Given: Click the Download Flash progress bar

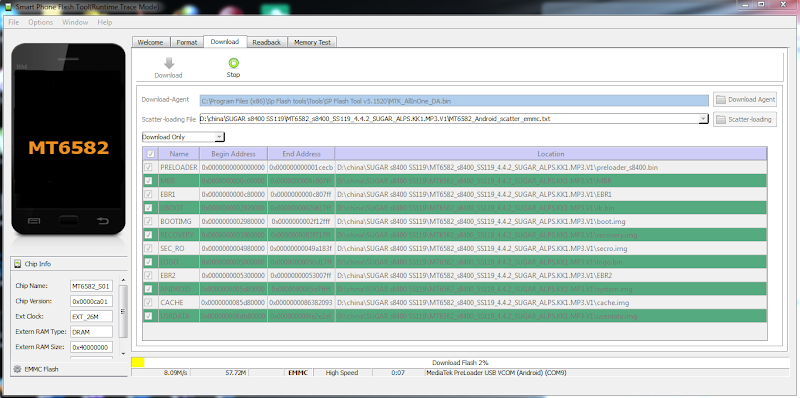Looking at the screenshot, I should pyautogui.click(x=459, y=362).
